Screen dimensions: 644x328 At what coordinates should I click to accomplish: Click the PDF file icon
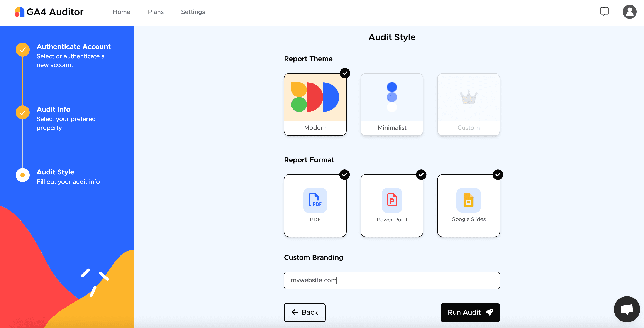(315, 200)
